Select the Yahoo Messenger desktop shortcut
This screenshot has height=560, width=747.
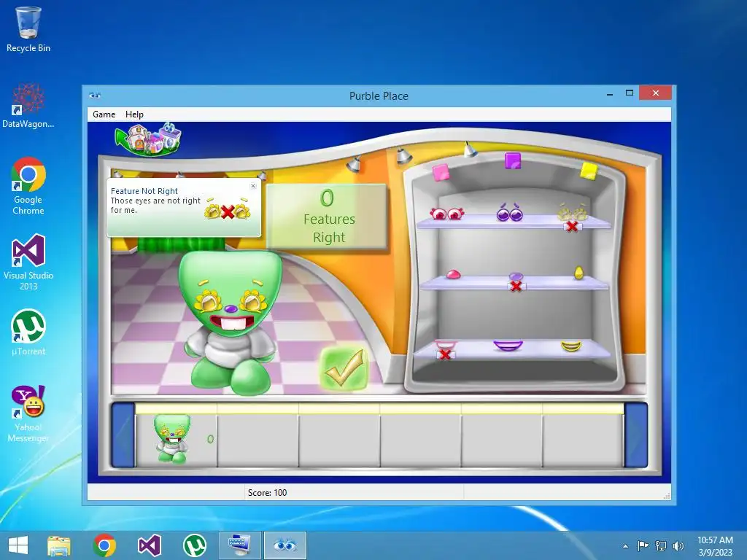pos(28,413)
